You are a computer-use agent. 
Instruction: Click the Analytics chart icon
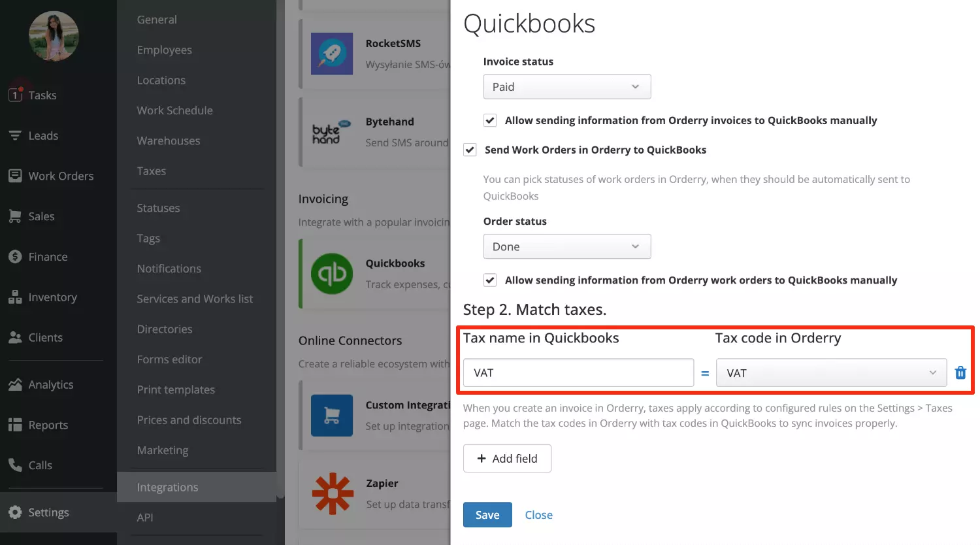pyautogui.click(x=15, y=385)
